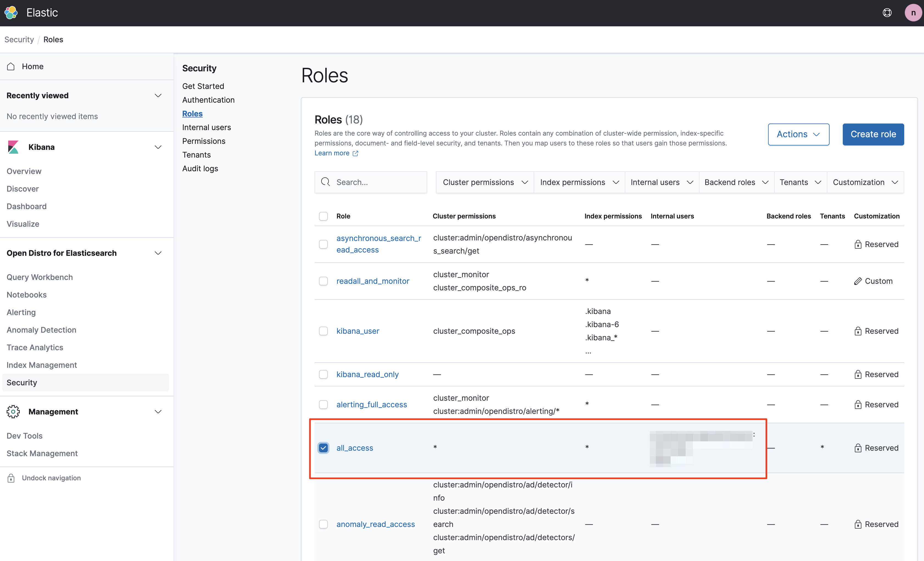Collapse the Recently viewed section
Viewport: 924px width, 561px height.
[x=158, y=96]
